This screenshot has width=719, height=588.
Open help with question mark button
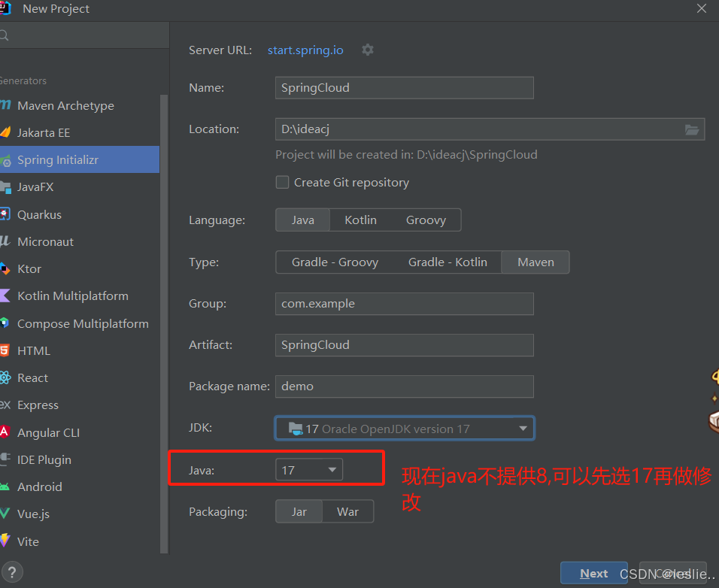[12, 572]
